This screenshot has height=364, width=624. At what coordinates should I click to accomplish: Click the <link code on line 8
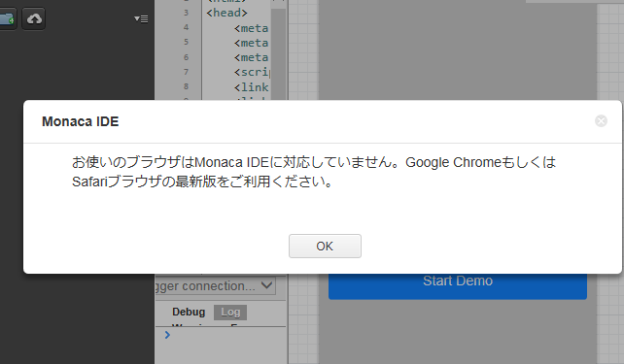click(252, 87)
